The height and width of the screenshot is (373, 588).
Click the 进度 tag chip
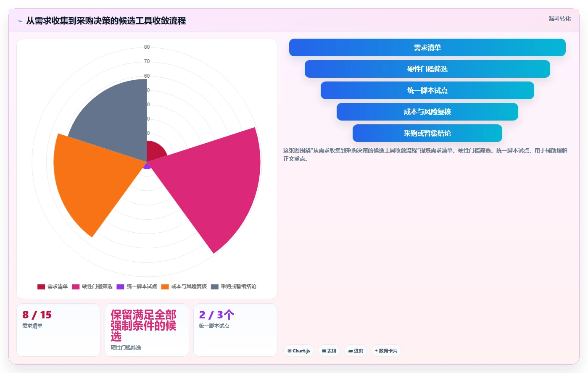click(356, 351)
